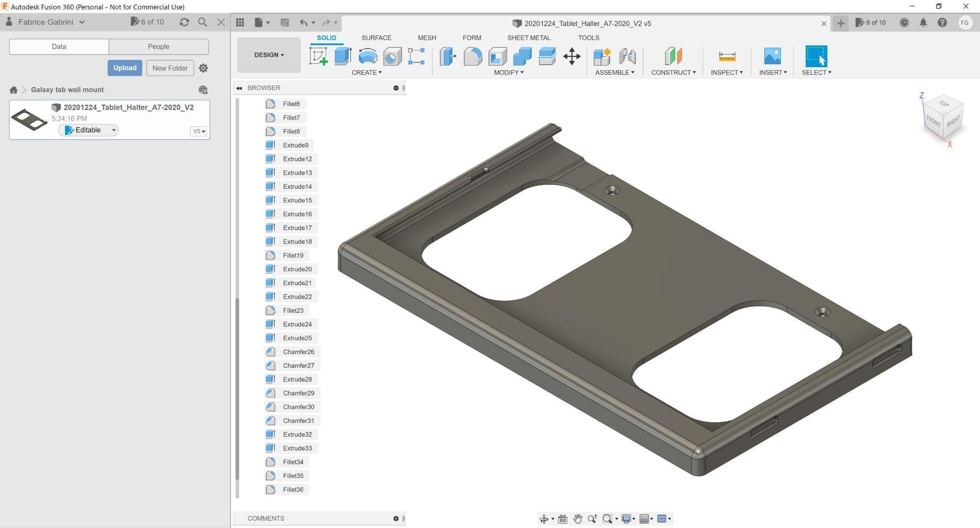Screen dimensions: 980x528
Task: Select the Insert image icon
Action: coord(772,56)
